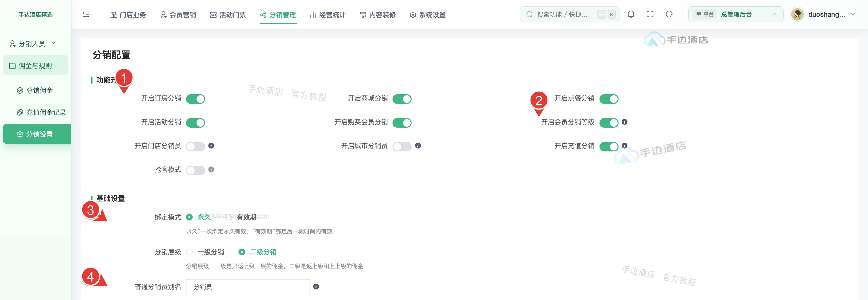868x300 pixels.
Task: Open 会员营销 top menu
Action: pos(178,15)
